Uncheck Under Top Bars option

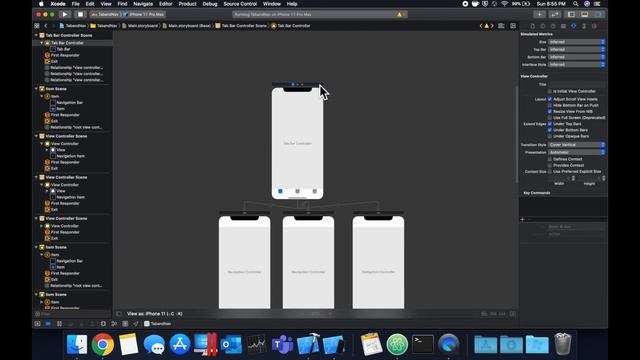(x=550, y=124)
